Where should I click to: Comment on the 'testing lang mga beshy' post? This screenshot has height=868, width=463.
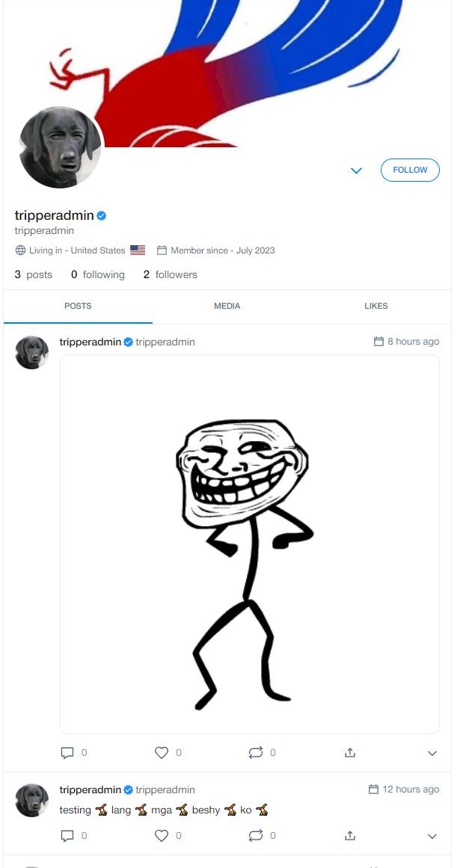click(x=67, y=836)
